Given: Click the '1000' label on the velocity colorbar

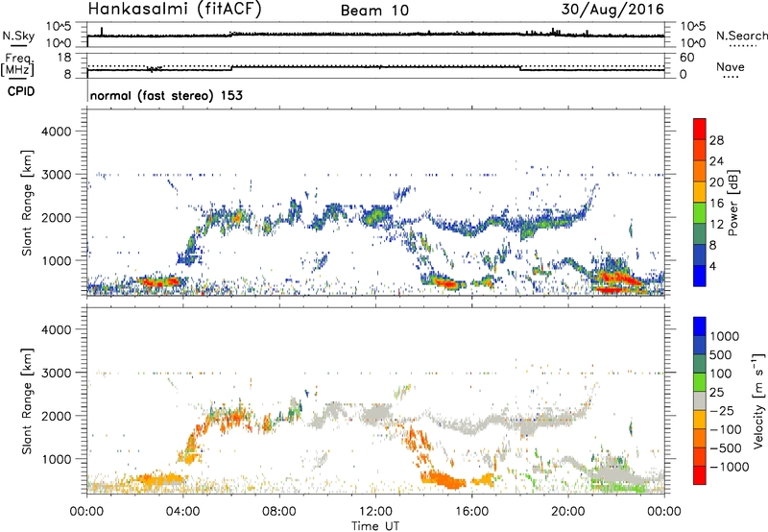Looking at the screenshot, I should [724, 336].
